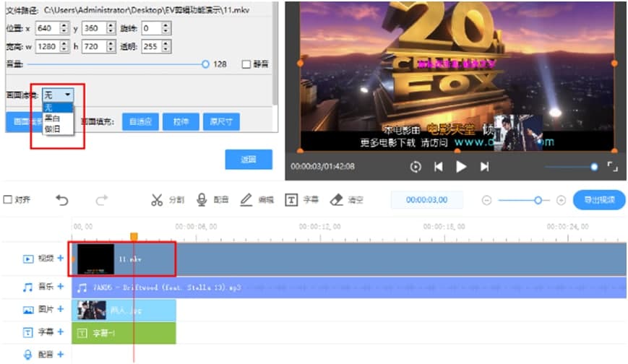Jump to previous frame in preview
628x364 pixels.
tap(439, 167)
